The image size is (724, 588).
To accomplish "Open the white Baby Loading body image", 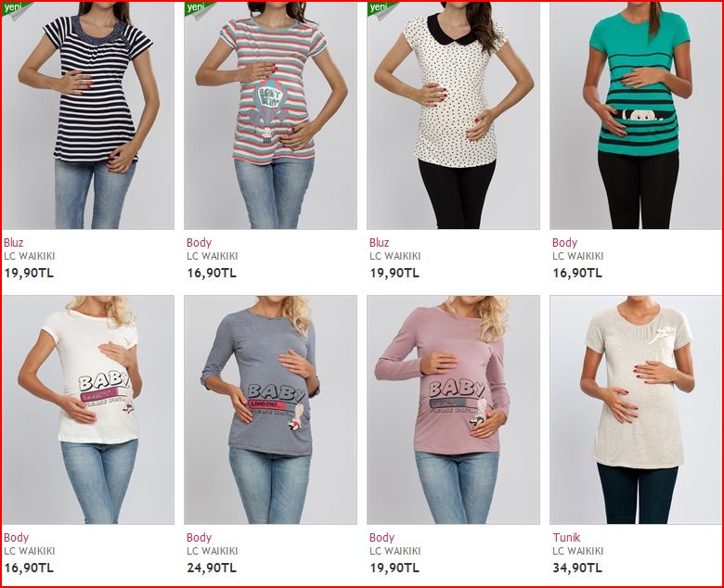I will [x=88, y=410].
